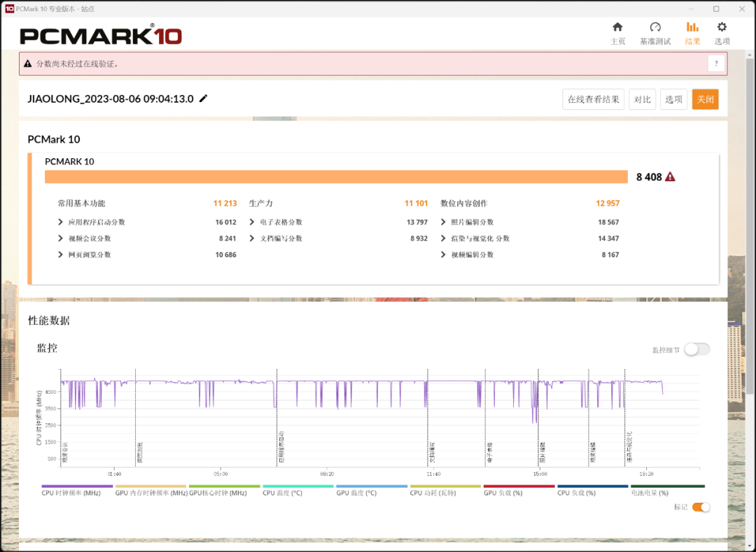Click the 数位内容创作 score 12 957
This screenshot has height=552, width=756.
coord(608,204)
